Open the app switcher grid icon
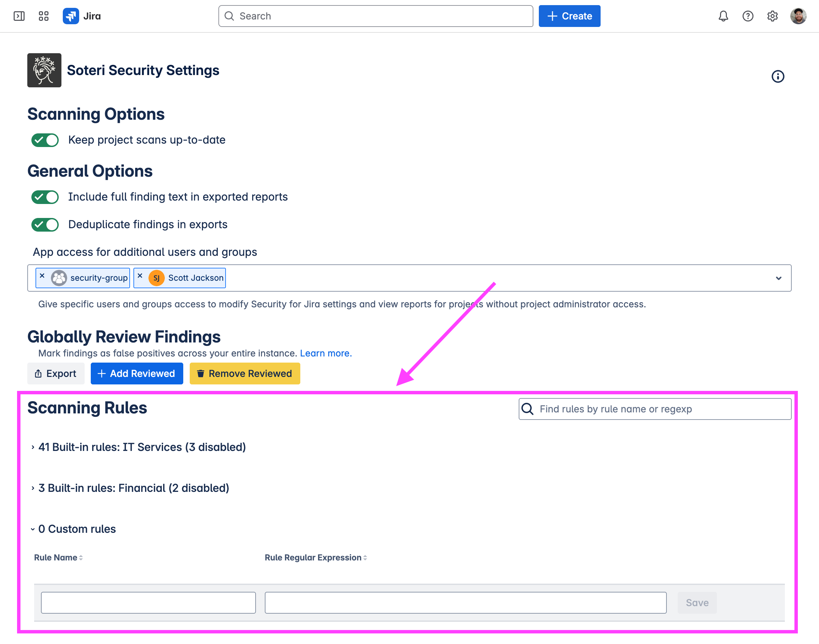This screenshot has height=644, width=819. pos(44,16)
